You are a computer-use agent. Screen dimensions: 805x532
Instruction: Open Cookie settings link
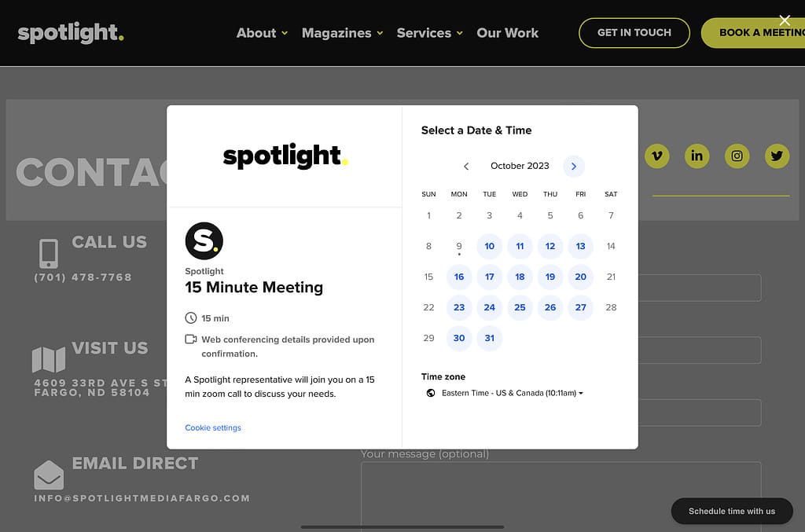pos(213,427)
